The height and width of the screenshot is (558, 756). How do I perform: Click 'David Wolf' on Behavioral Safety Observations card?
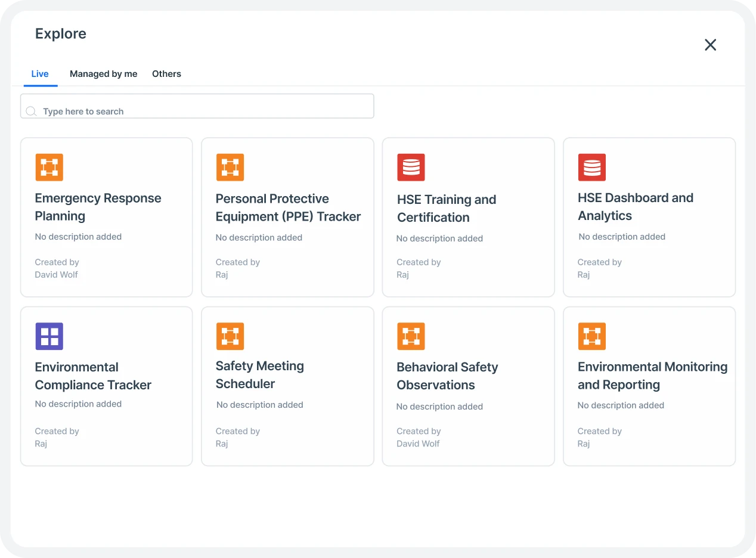pyautogui.click(x=418, y=444)
